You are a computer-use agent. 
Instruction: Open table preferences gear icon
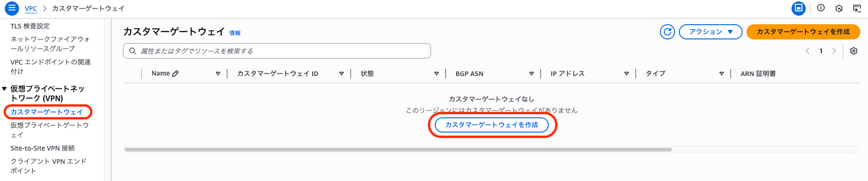click(854, 51)
